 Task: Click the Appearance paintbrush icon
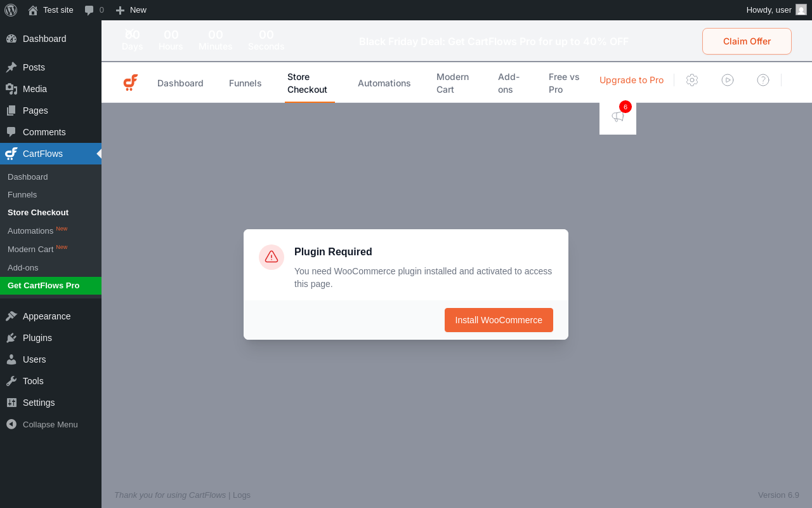[x=11, y=316]
